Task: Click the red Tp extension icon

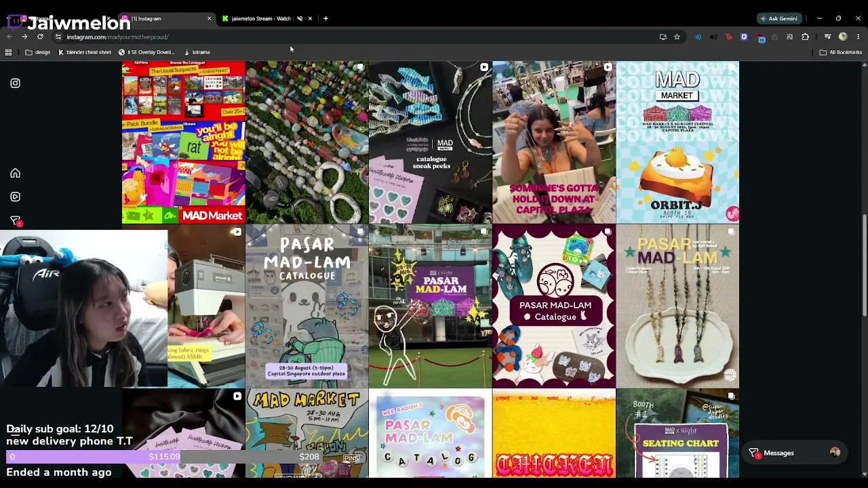Action: pyautogui.click(x=729, y=37)
